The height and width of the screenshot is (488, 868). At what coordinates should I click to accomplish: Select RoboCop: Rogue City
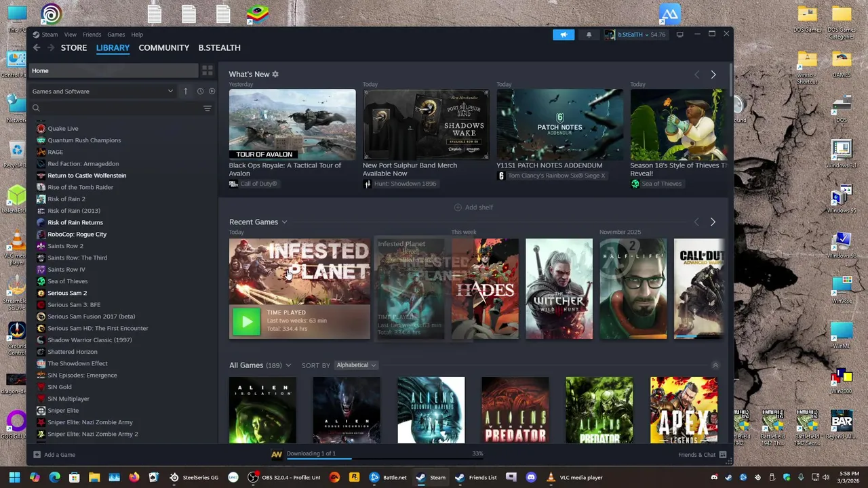coord(77,235)
